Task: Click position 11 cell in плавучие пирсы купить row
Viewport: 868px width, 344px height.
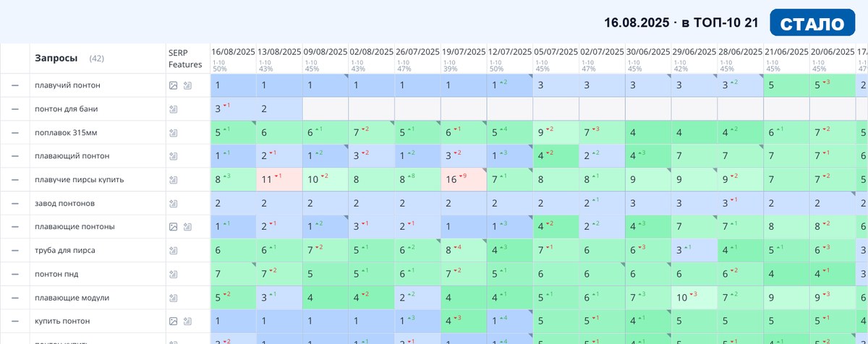Action: [279, 179]
